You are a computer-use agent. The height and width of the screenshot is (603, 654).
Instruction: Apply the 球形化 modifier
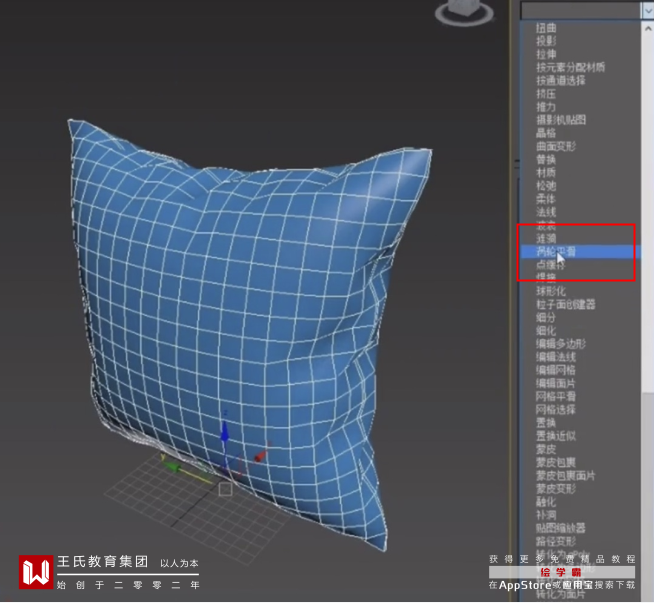pyautogui.click(x=551, y=291)
